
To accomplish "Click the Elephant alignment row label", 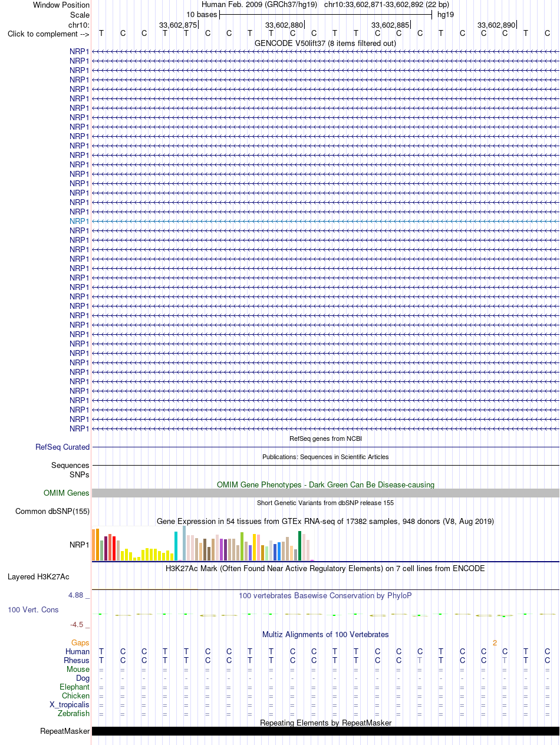I will coord(75,687).
